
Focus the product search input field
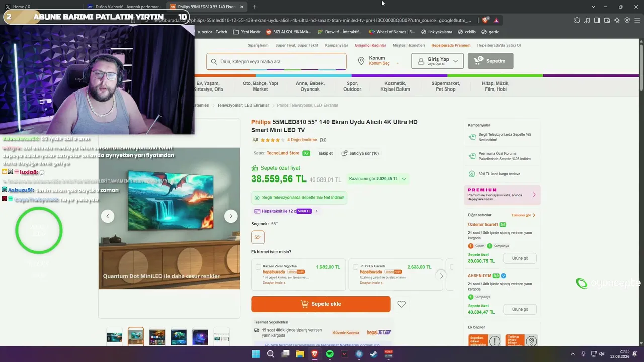(x=276, y=61)
